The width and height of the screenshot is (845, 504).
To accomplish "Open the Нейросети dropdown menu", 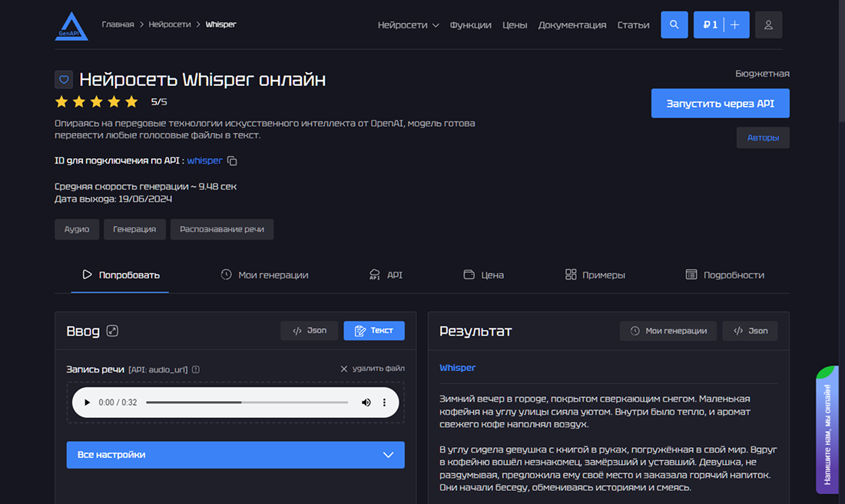I will (408, 25).
